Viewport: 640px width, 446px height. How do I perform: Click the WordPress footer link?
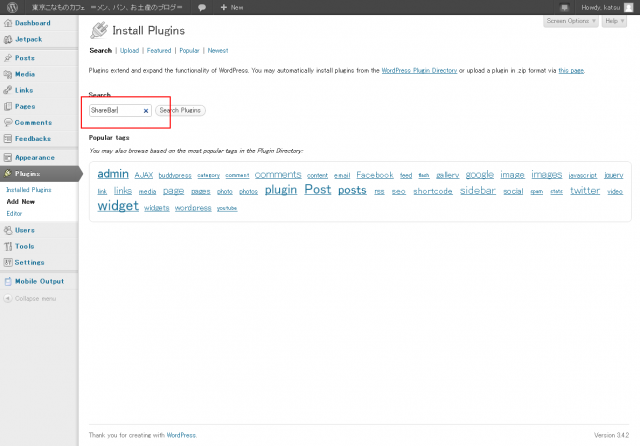(181, 435)
